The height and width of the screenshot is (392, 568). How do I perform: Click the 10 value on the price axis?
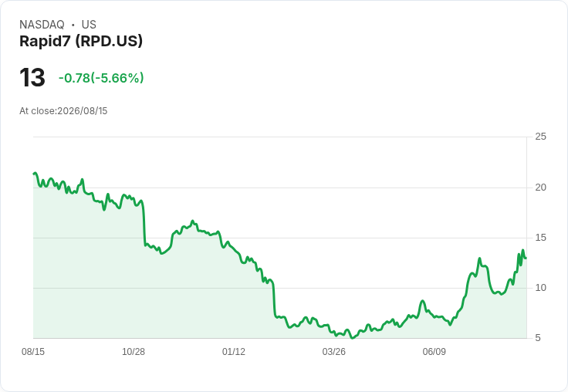(x=540, y=288)
